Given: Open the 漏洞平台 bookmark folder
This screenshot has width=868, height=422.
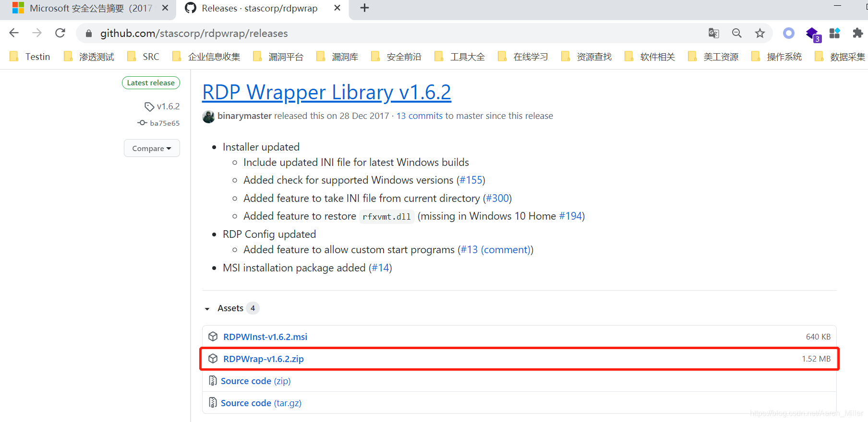Looking at the screenshot, I should (x=278, y=57).
